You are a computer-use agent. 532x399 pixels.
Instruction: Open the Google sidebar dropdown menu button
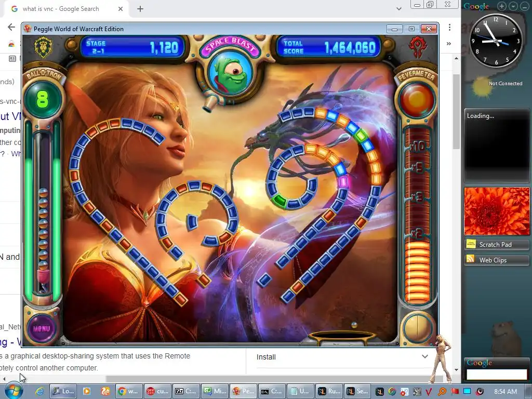coord(513,6)
